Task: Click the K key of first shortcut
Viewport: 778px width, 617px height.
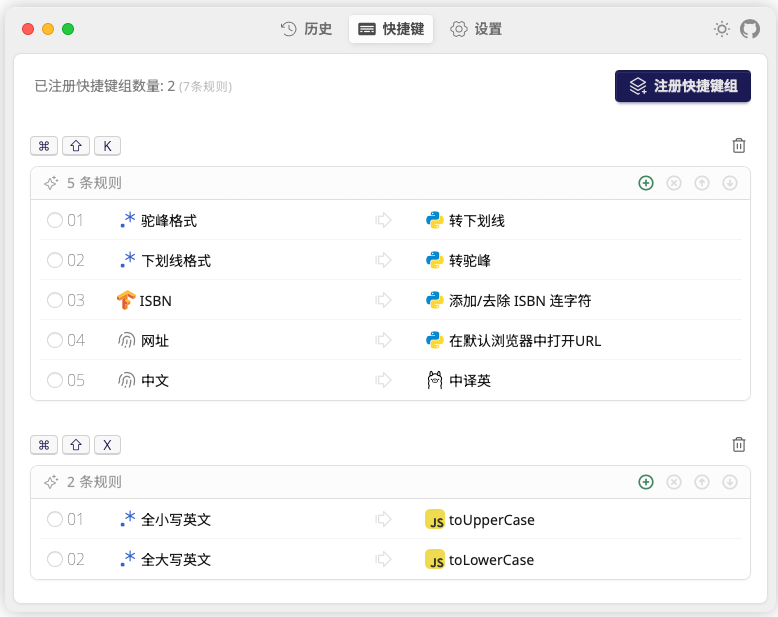Action: coord(107,146)
